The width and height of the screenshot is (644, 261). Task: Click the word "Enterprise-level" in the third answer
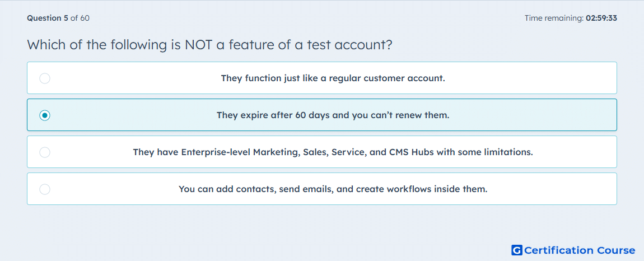pos(216,152)
